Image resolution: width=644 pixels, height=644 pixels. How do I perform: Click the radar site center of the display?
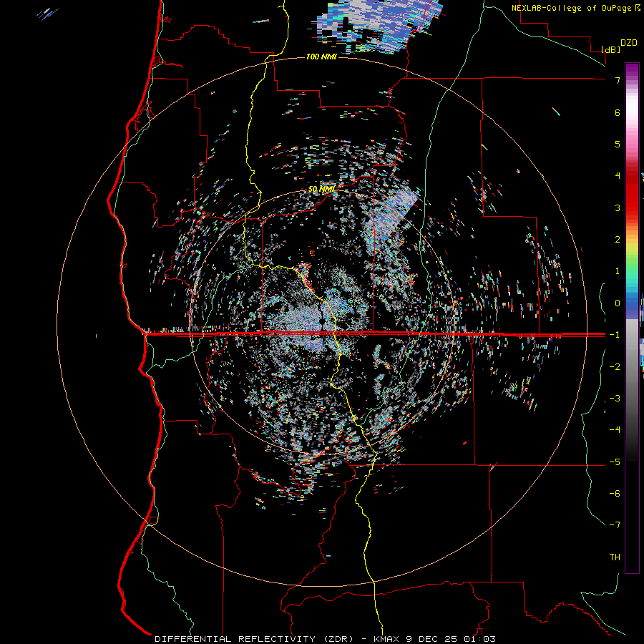pyautogui.click(x=321, y=321)
